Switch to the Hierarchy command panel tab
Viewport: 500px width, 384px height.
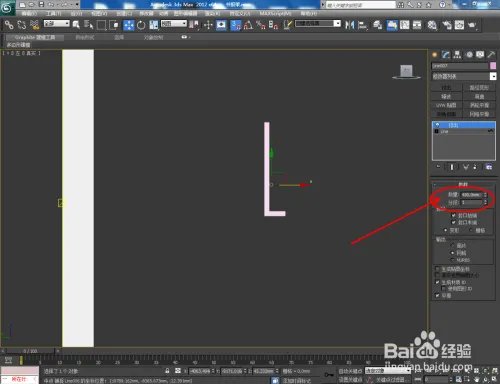(457, 55)
